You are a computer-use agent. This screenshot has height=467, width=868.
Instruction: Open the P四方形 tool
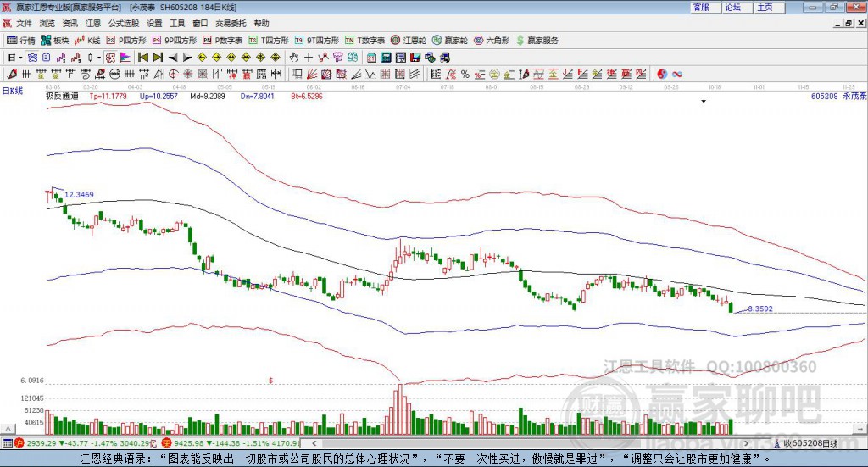[x=126, y=41]
